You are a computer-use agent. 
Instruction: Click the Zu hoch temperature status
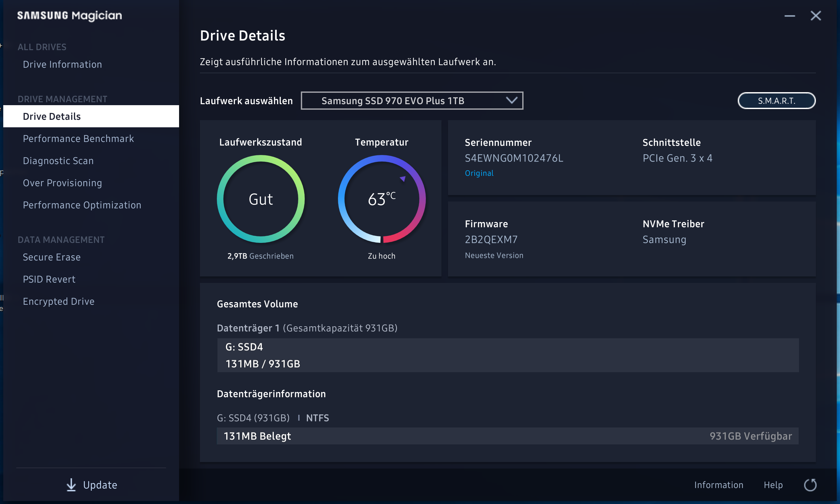point(382,256)
